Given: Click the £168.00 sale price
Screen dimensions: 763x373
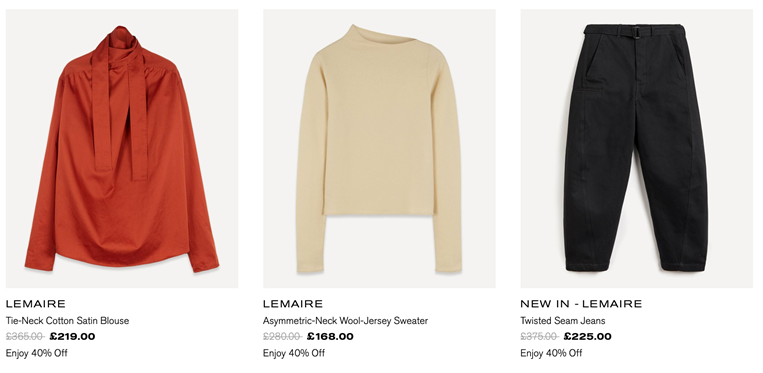Looking at the screenshot, I should 330,337.
